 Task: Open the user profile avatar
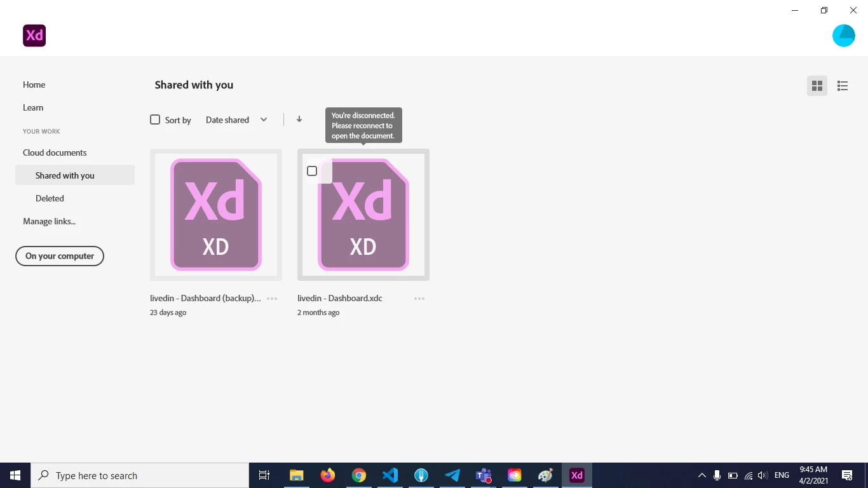844,36
